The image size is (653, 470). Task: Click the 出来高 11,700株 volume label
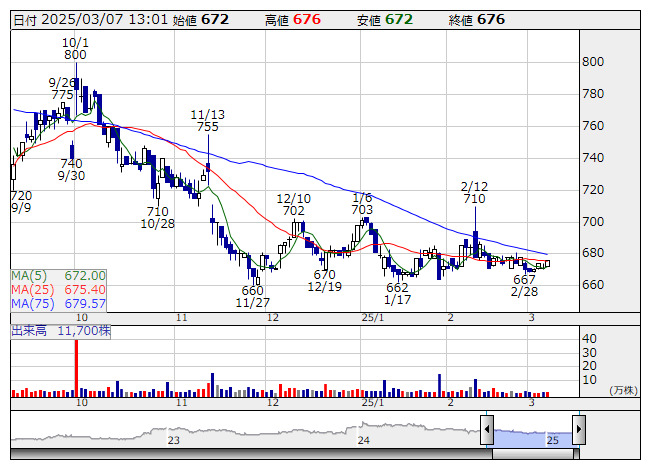pos(61,331)
